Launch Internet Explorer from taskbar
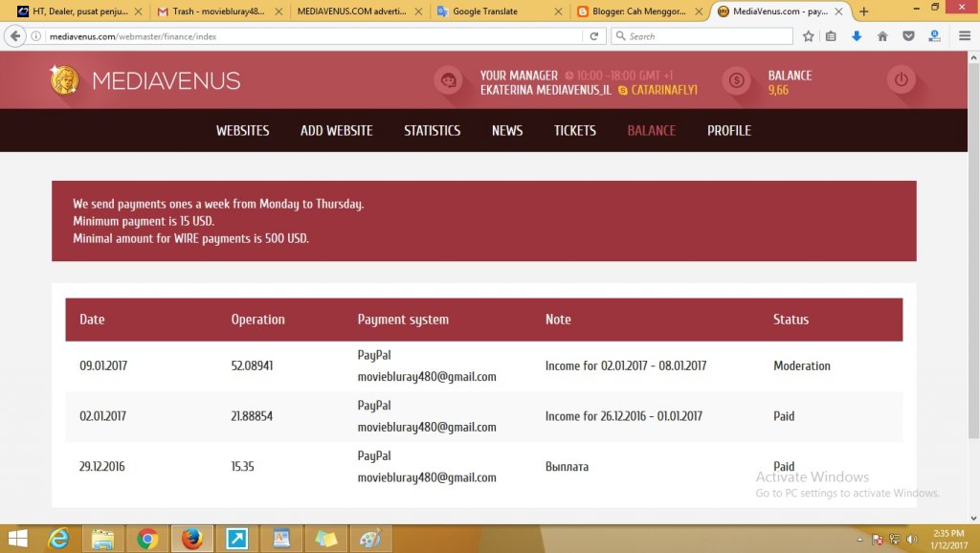 58,539
